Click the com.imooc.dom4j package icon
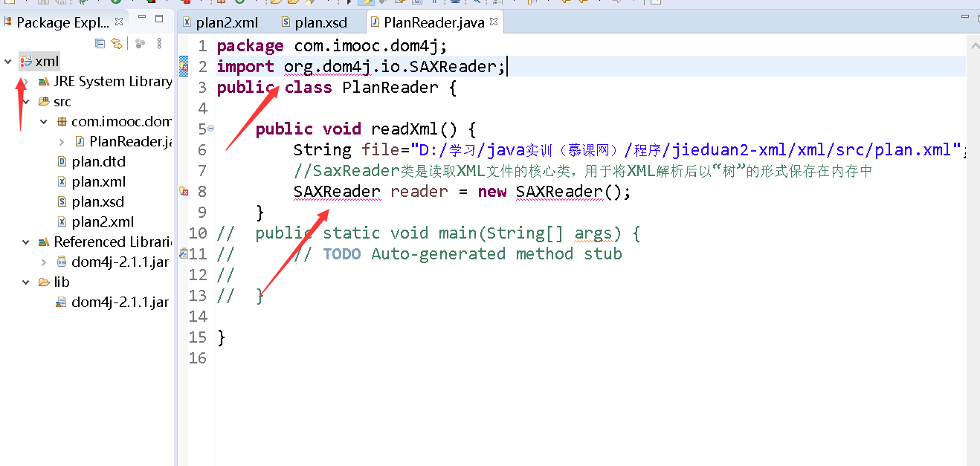 pyautogui.click(x=62, y=122)
